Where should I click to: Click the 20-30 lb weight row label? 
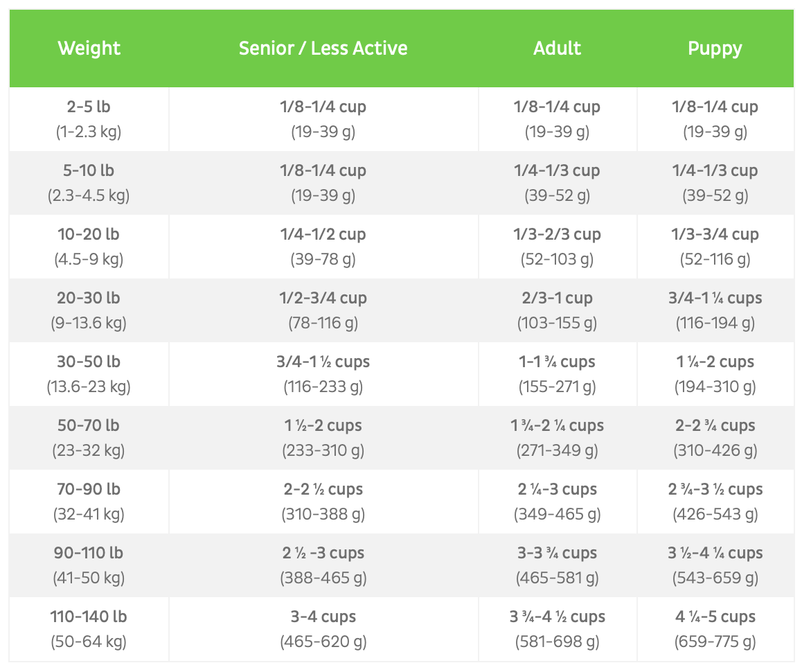[89, 310]
